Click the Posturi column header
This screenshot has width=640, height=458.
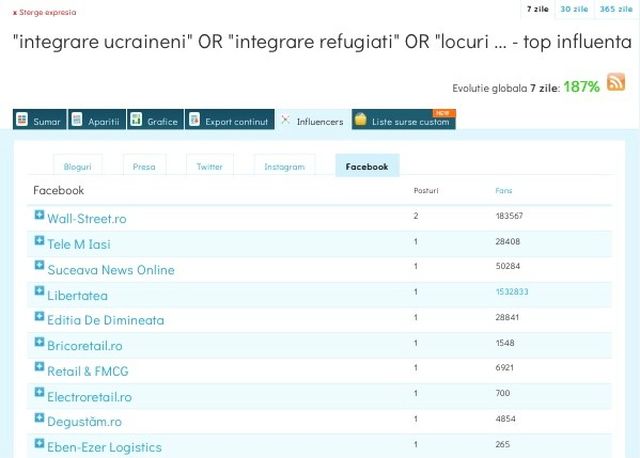(x=426, y=190)
